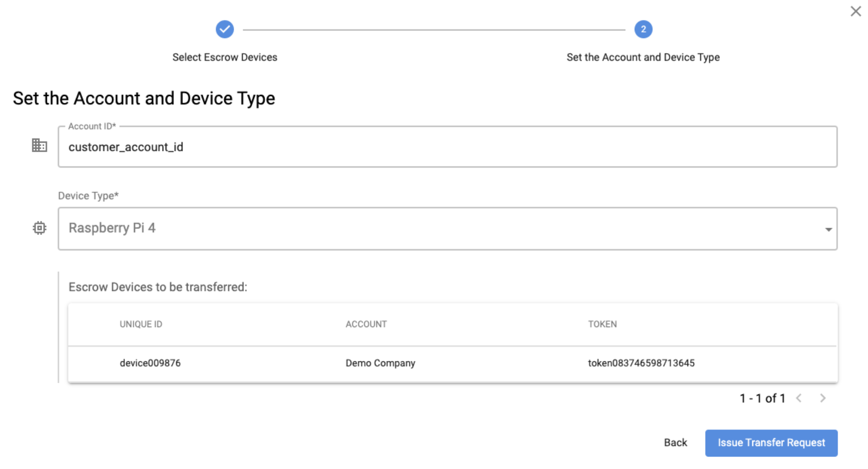The image size is (868, 469).
Task: Click Issue Transfer Request button
Action: (771, 443)
